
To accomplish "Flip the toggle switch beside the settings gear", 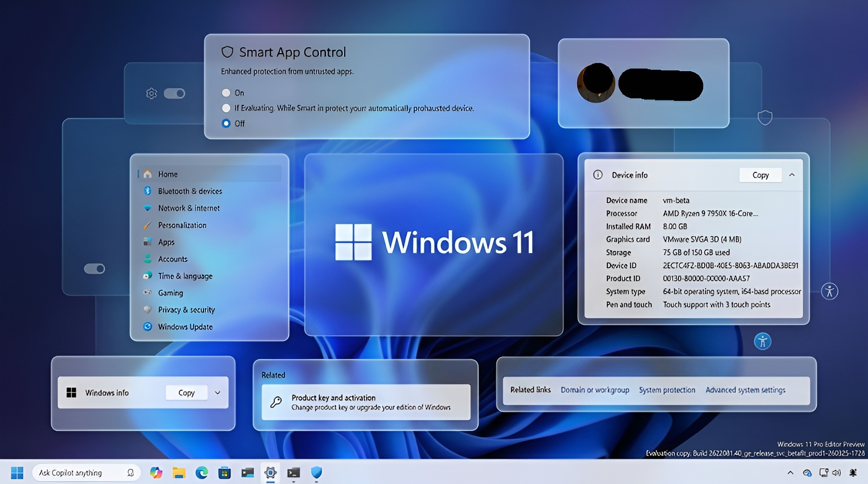I will (175, 93).
